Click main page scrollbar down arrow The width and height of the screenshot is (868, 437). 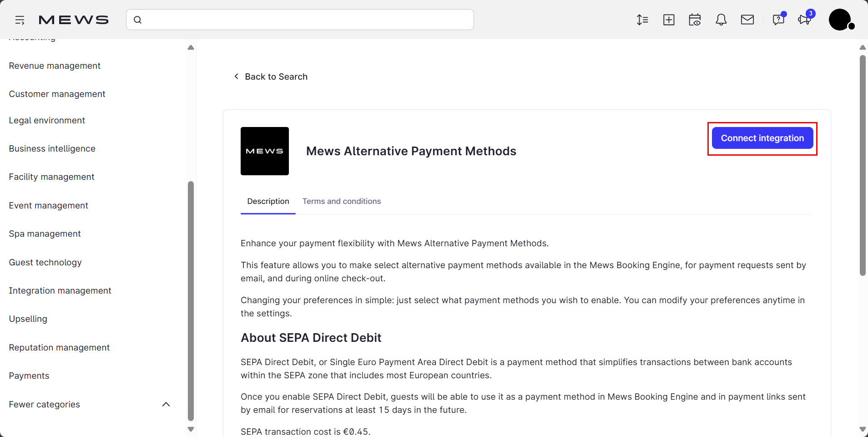point(863,429)
